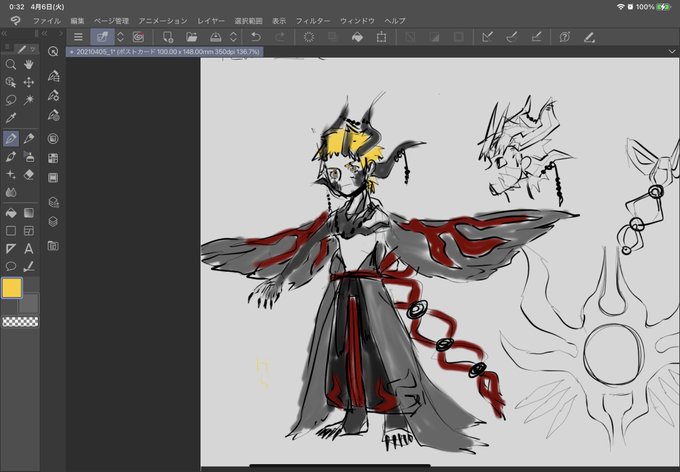Open the フィルター menu
Image resolution: width=680 pixels, height=472 pixels.
[x=313, y=20]
